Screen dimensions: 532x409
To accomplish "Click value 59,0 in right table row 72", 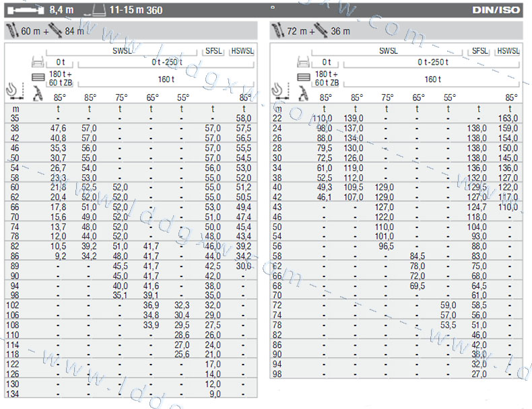I will 448,305.
